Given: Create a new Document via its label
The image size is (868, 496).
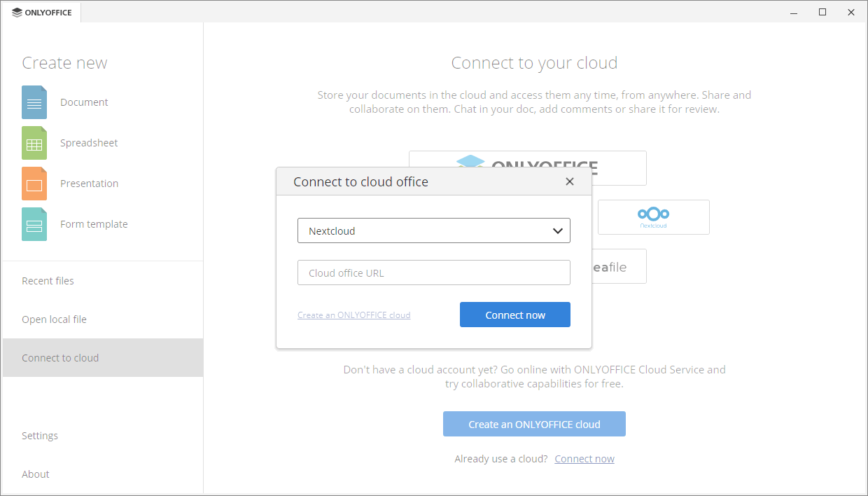Looking at the screenshot, I should click(x=84, y=102).
